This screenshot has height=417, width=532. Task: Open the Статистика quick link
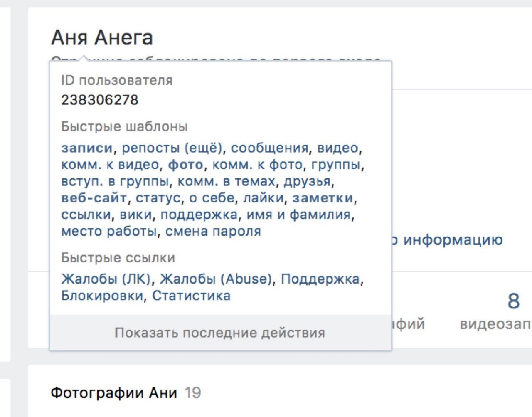coord(191,296)
